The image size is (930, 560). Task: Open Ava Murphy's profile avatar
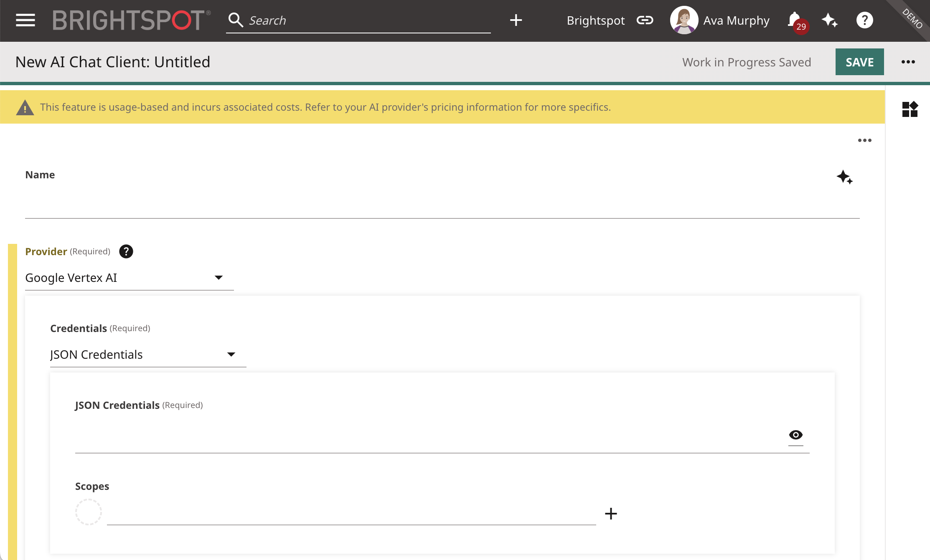pos(684,20)
